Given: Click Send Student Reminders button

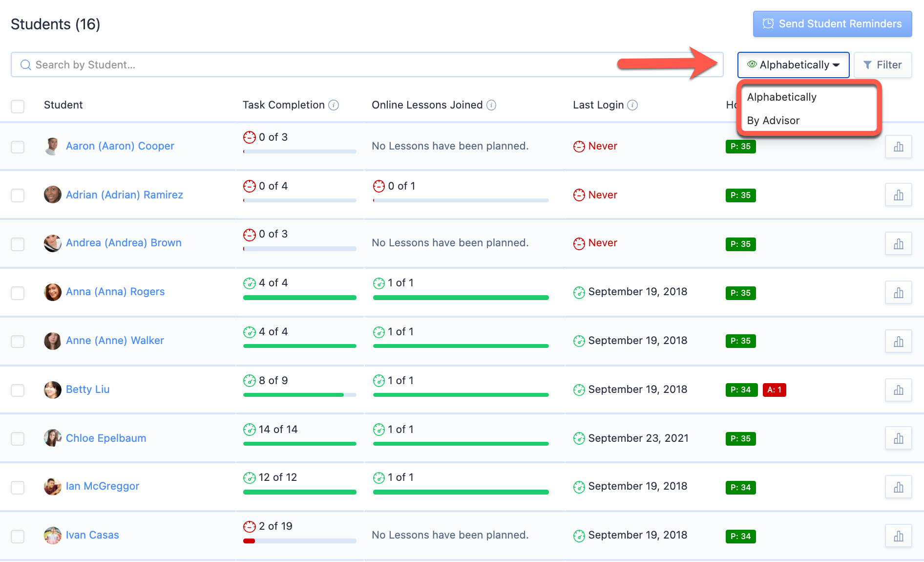Looking at the screenshot, I should click(832, 24).
